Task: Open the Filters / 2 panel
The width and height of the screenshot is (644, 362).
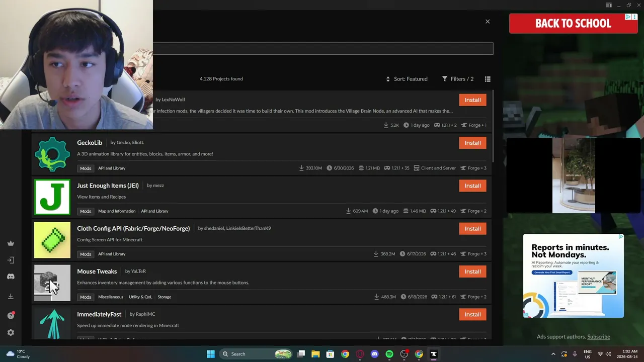Action: click(458, 79)
